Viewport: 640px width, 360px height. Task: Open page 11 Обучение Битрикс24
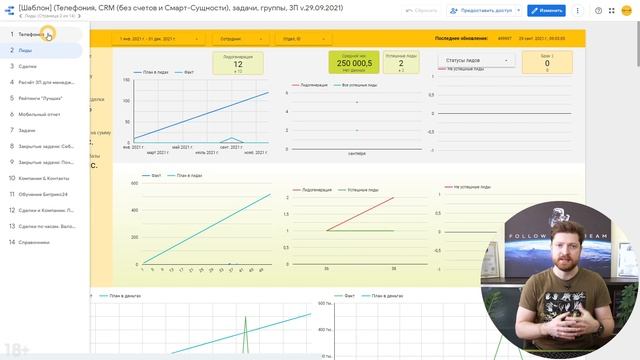[41, 194]
